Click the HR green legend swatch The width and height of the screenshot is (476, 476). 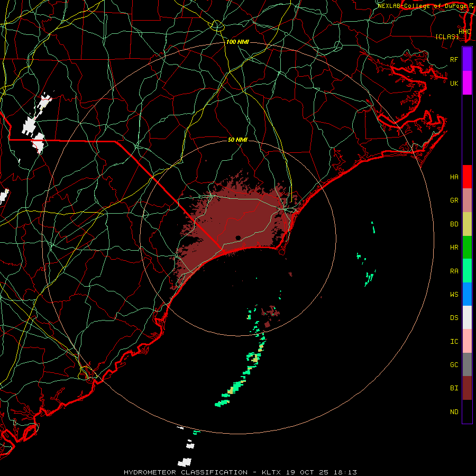(x=467, y=248)
